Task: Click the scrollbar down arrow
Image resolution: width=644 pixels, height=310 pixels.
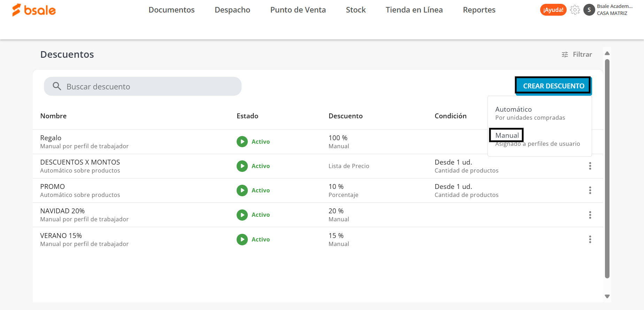Action: coord(607,296)
